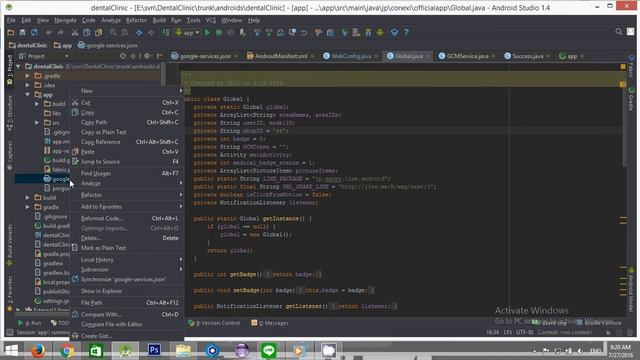640x360 pixels.
Task: Open the VCS menu in menu bar
Action: [211, 20]
